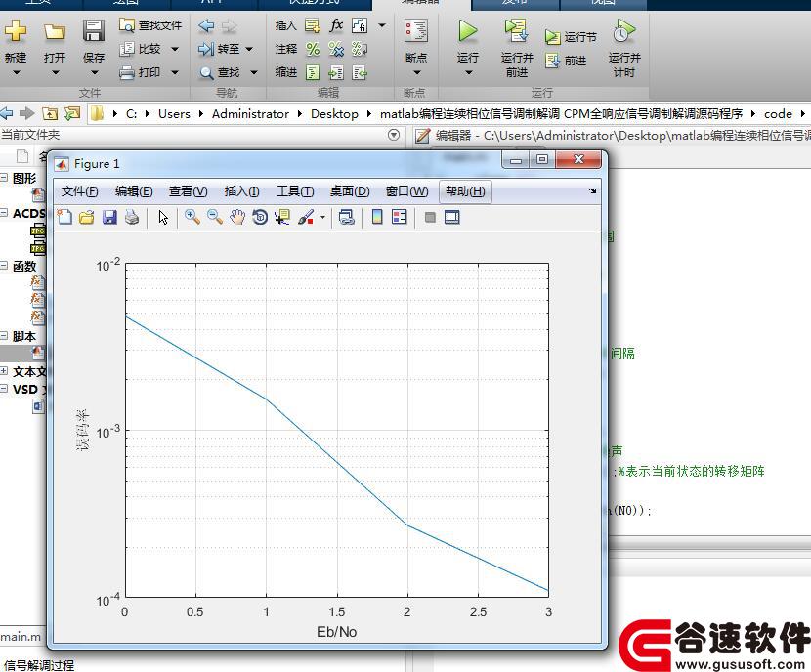Screen dimensions: 811x672
Task: Collapse the 图形 group in file list
Action: [4, 178]
